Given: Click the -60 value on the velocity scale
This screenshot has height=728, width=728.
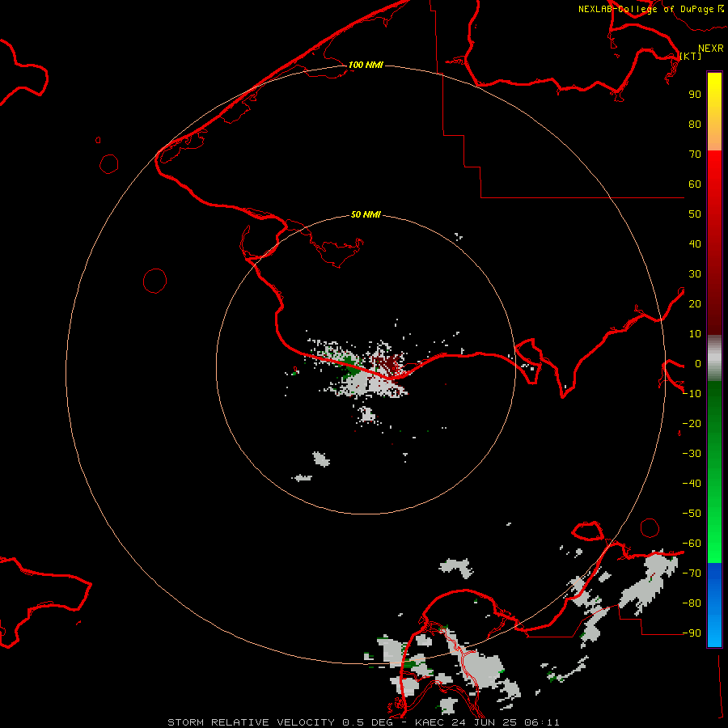Looking at the screenshot, I should pyautogui.click(x=692, y=544).
